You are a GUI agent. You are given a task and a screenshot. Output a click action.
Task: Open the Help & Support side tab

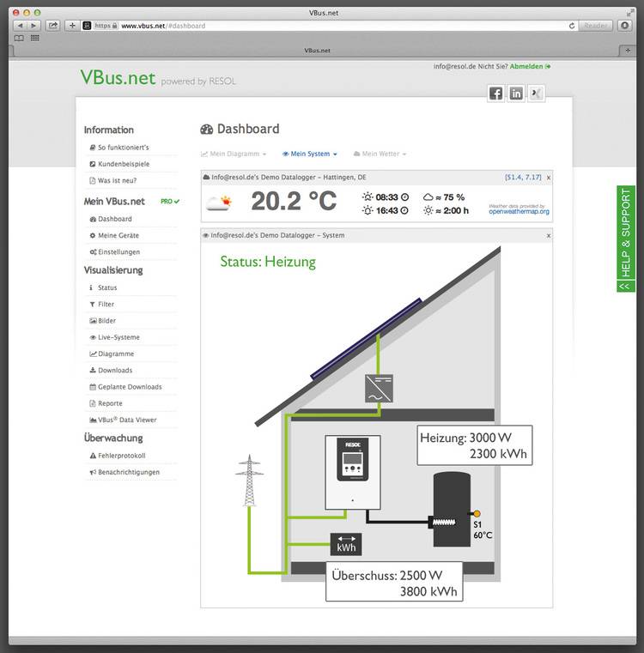626,239
